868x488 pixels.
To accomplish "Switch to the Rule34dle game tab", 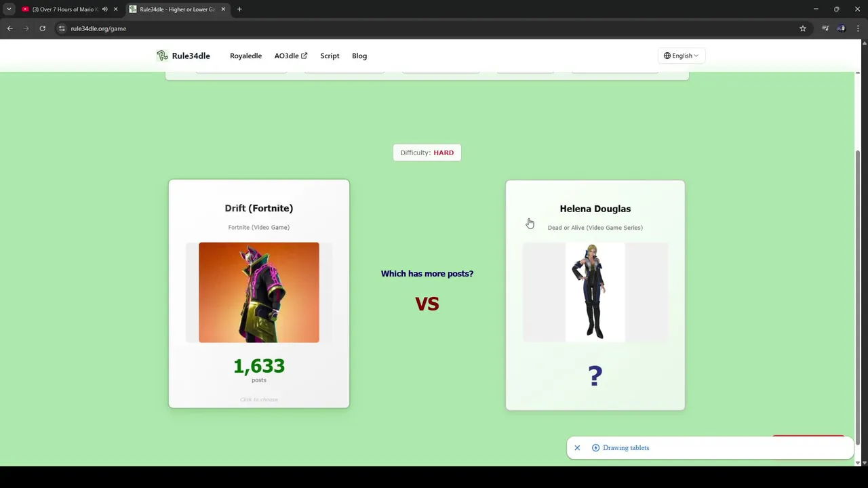I will [x=177, y=9].
